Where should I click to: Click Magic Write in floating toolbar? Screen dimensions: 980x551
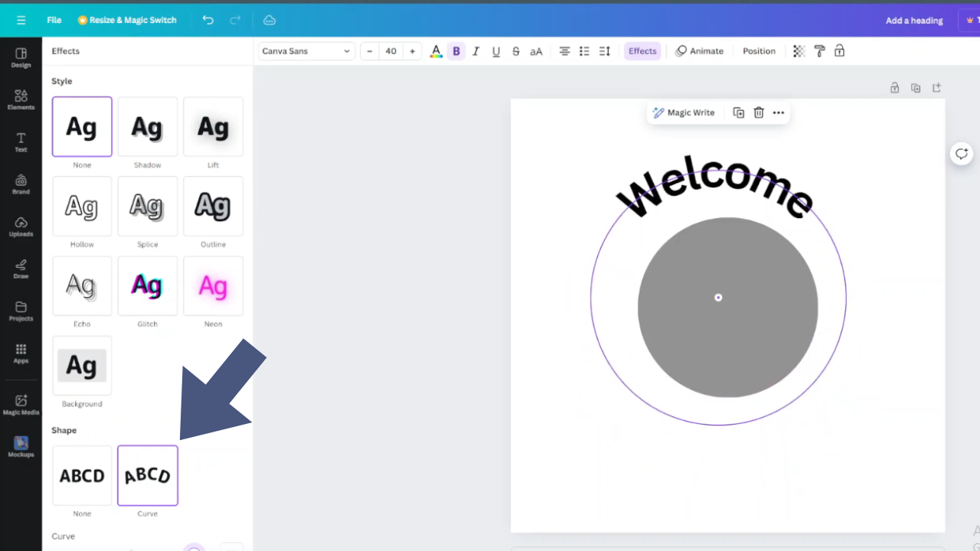click(683, 112)
